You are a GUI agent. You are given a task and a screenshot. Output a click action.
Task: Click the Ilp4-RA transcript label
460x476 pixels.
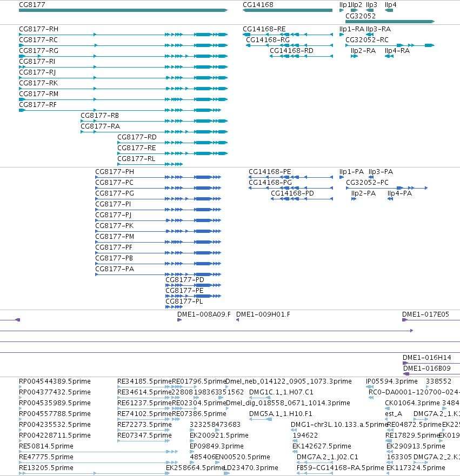tap(397, 51)
